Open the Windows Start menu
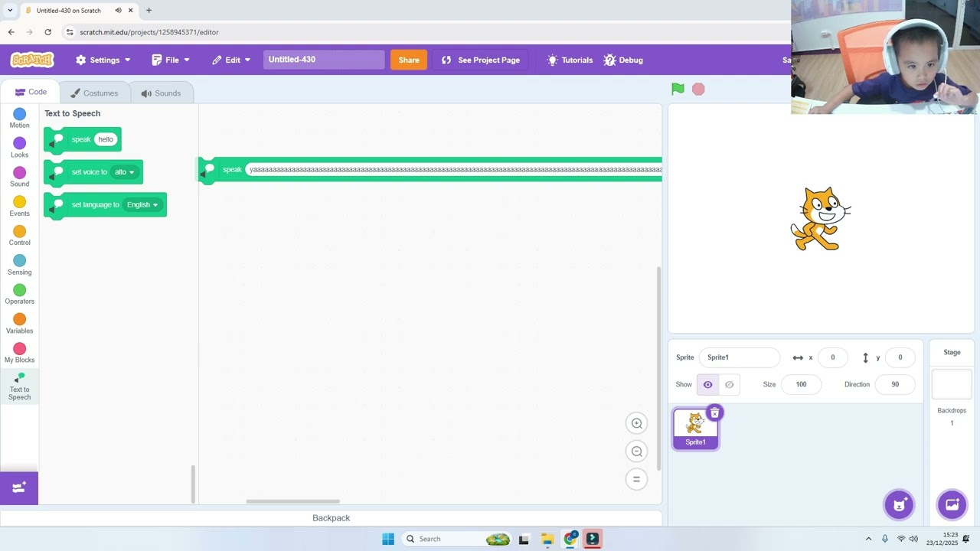This screenshot has height=551, width=980. 388,539
